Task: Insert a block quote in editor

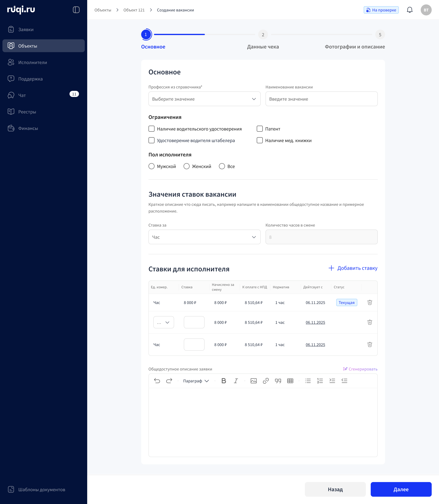Action: coord(278,381)
